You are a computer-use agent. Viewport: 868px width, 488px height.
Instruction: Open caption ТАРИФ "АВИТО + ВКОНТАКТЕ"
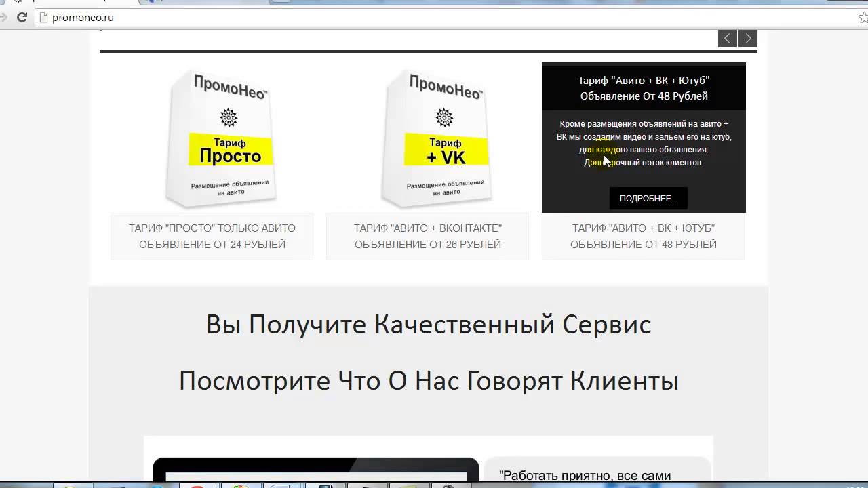428,236
